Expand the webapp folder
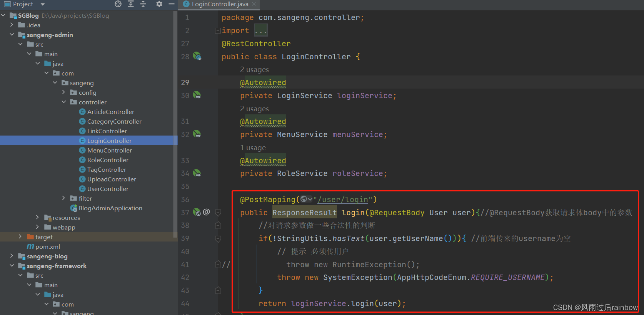Viewport: 644px width, 315px height. (x=37, y=227)
